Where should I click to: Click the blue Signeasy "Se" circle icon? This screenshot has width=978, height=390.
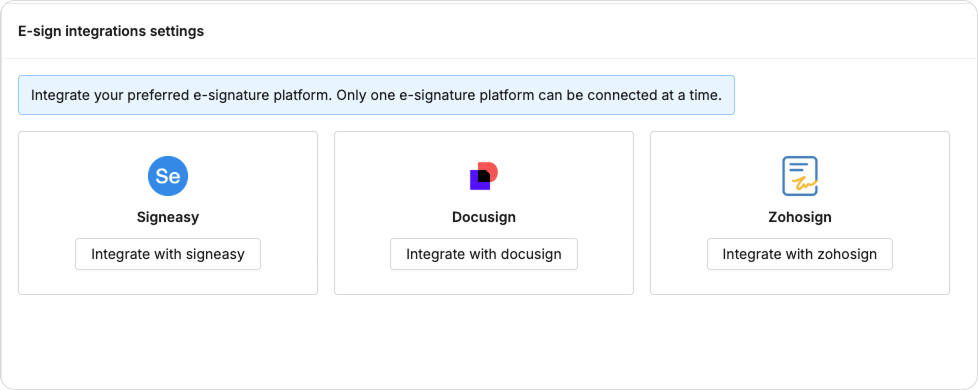[168, 176]
